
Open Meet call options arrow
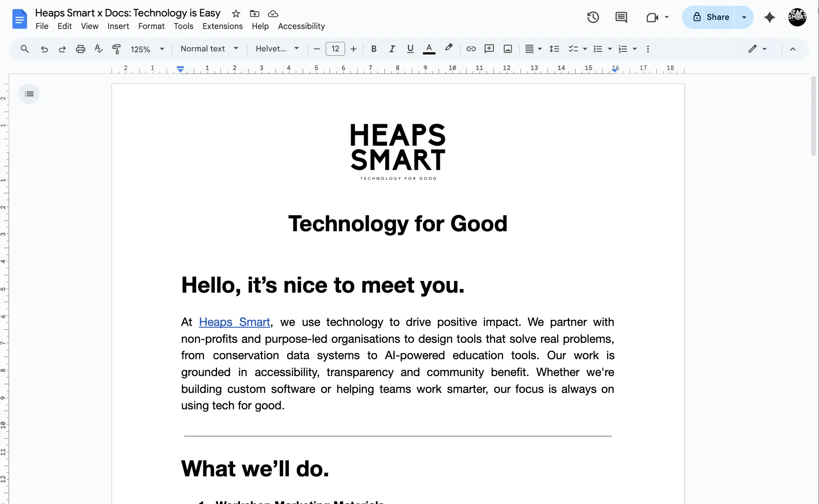point(667,17)
